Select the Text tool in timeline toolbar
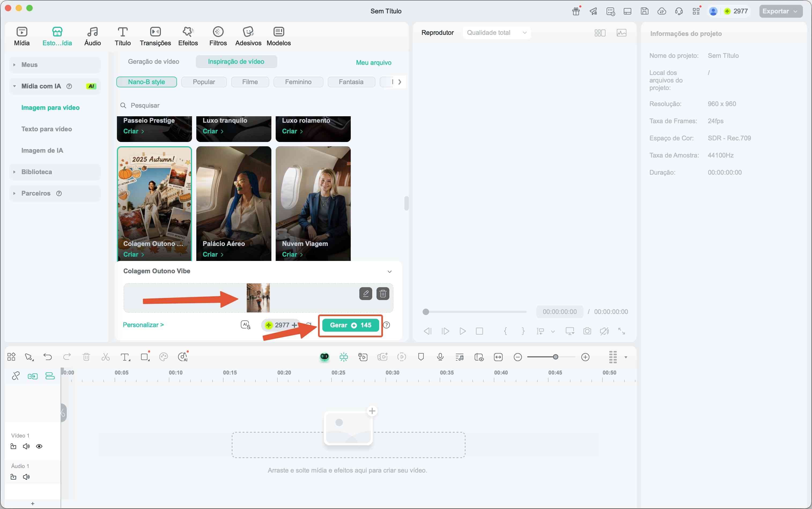This screenshot has height=509, width=812. coord(125,357)
